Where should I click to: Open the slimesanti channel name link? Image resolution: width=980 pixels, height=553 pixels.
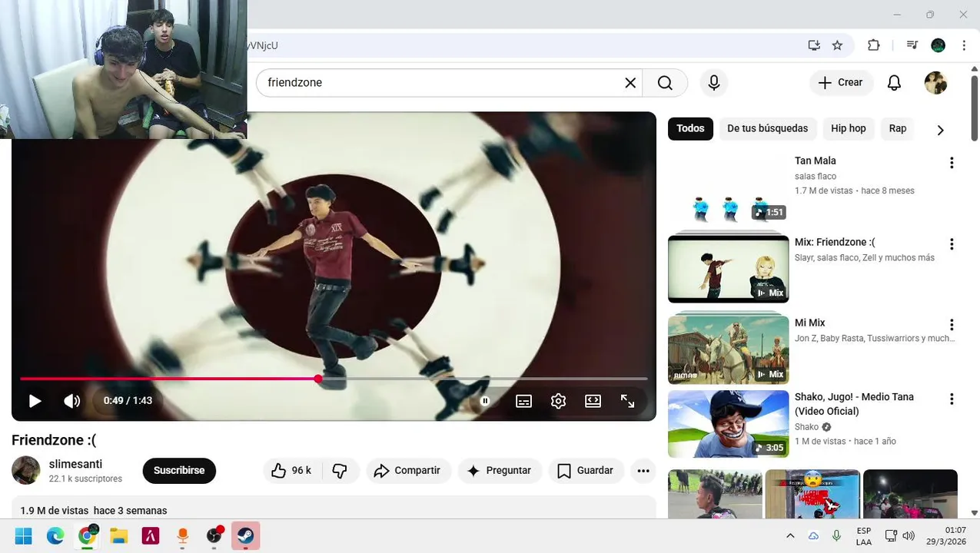(75, 465)
